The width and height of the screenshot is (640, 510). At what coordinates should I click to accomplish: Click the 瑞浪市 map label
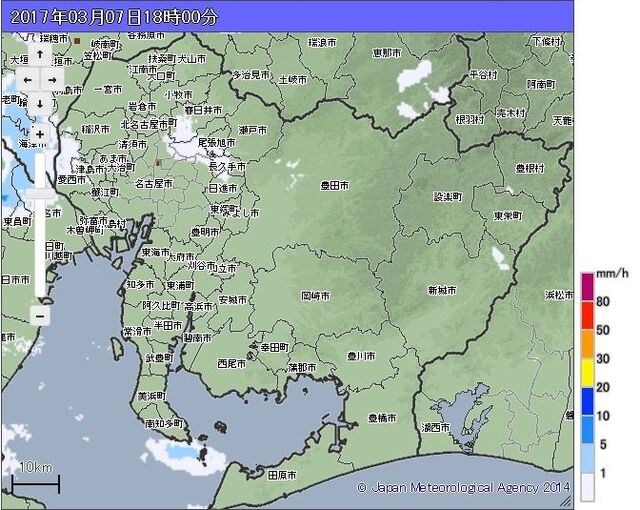(x=322, y=42)
